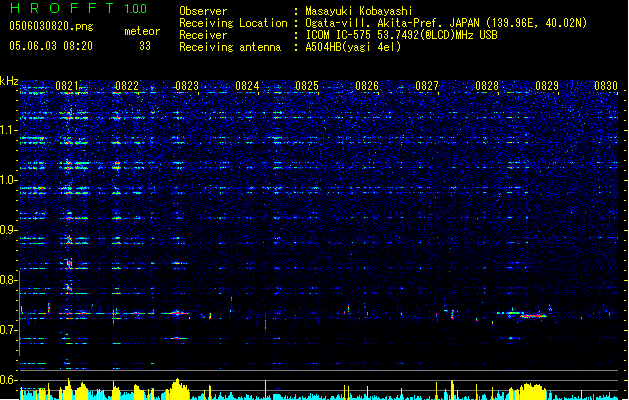629x400 pixels.
Task: Click the 0.9 frequency axis label
Action: tap(9, 230)
